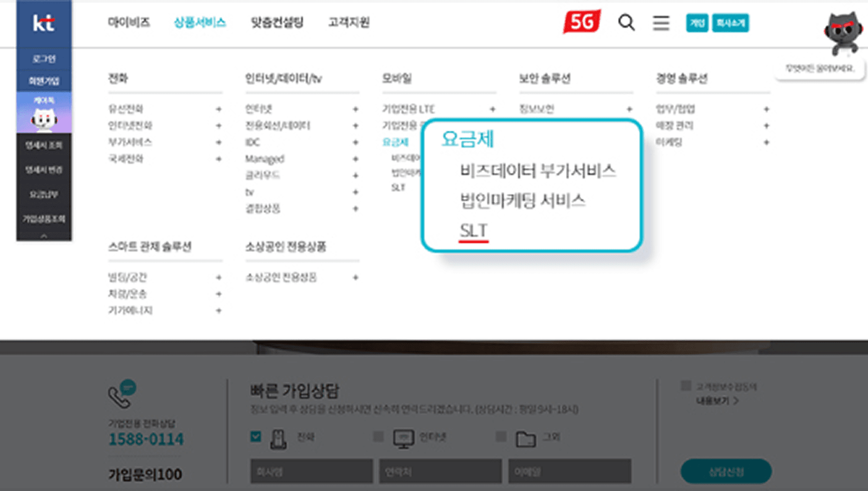Open the 상품서비스 menu
Screen dimensions: 868x491
tap(200, 22)
